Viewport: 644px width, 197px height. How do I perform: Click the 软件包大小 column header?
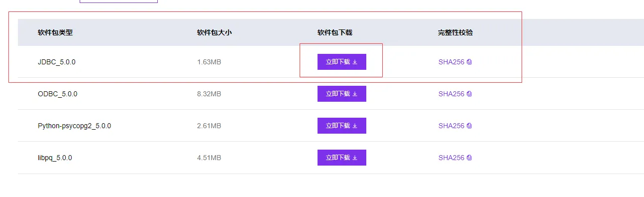click(x=215, y=33)
